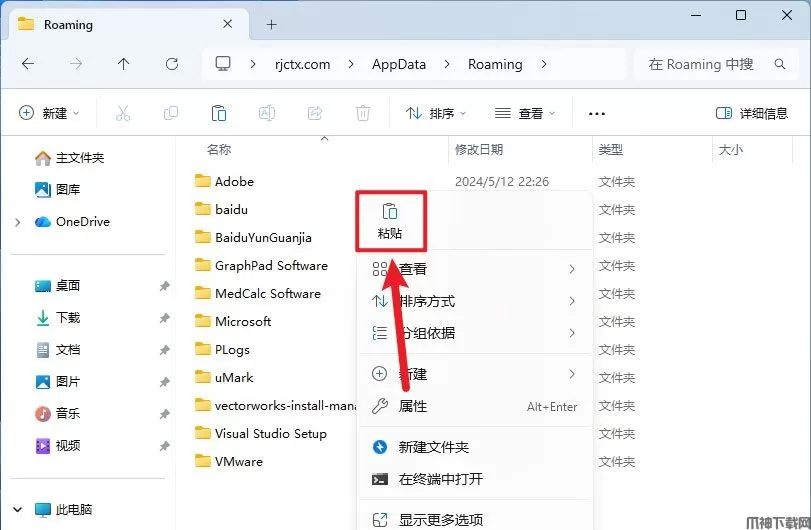Sort by 名称 Name column header
The image size is (811, 530).
point(219,150)
